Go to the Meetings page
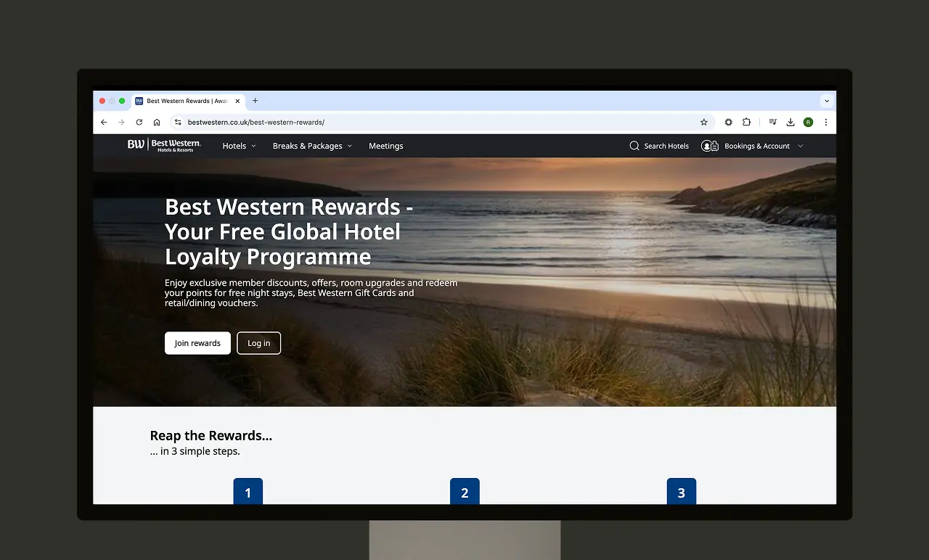929x560 pixels. point(386,146)
